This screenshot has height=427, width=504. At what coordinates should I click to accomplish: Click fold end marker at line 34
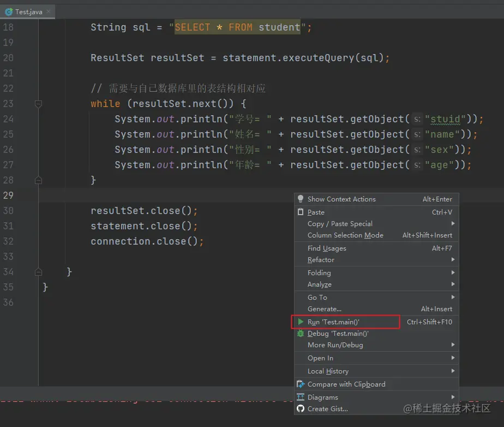[x=38, y=272]
